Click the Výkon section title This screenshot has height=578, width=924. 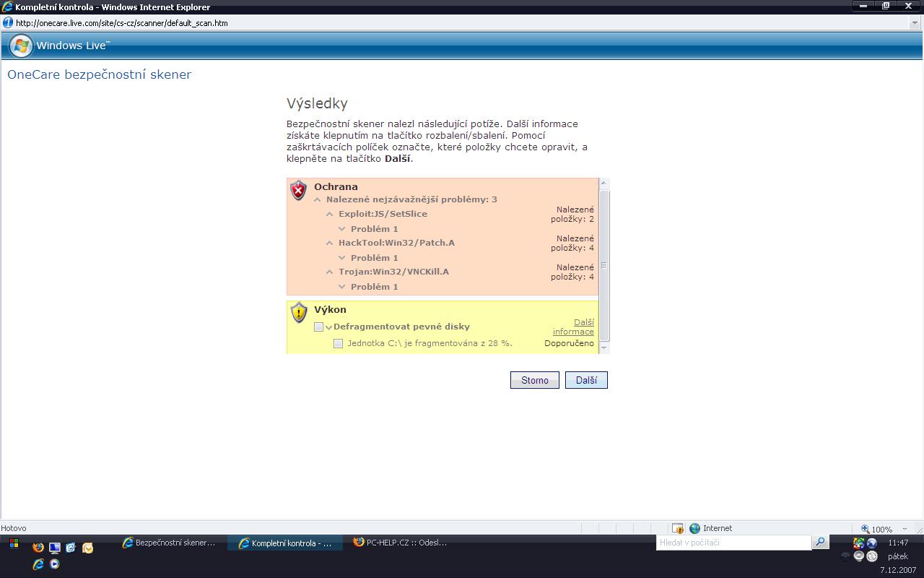[x=330, y=309]
